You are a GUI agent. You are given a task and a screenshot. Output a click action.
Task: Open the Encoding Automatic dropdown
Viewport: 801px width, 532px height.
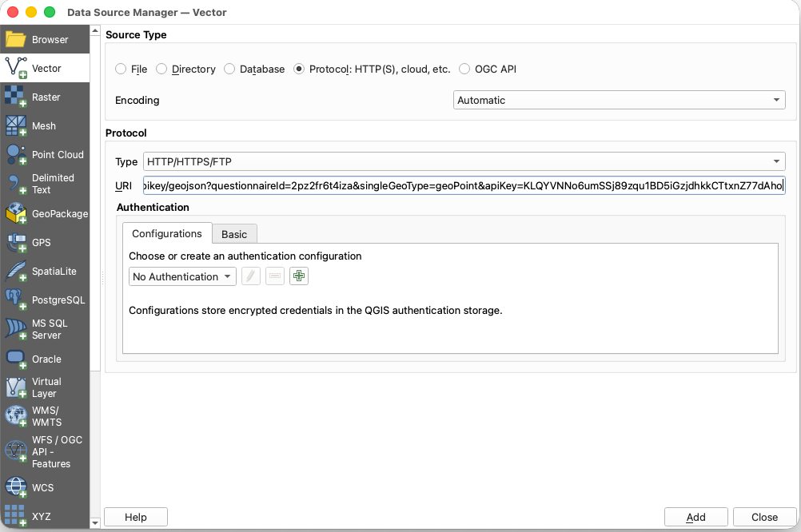pos(620,100)
